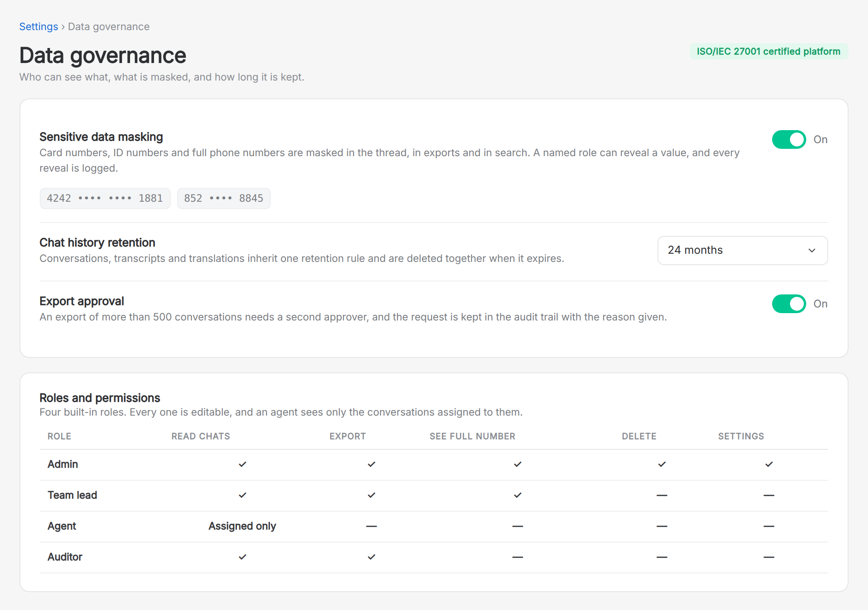Click the ROLE column header
The width and height of the screenshot is (868, 610).
coord(59,436)
